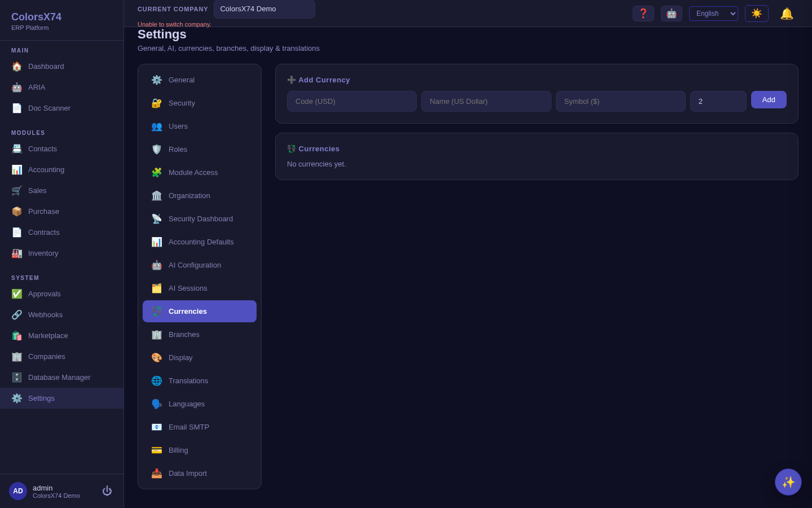The width and height of the screenshot is (812, 508).
Task: Click the AI Sessions dividers icon
Action: [x=157, y=288]
